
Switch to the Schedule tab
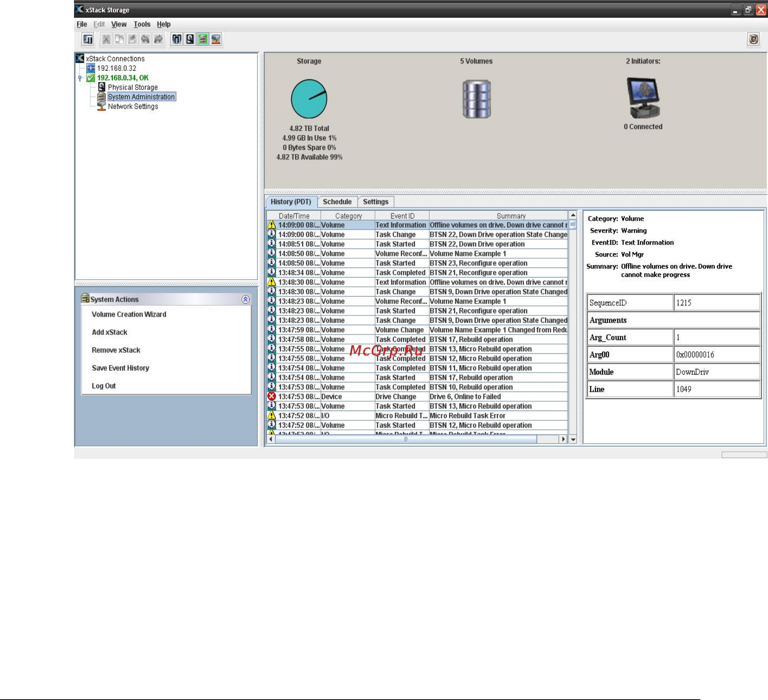click(x=337, y=202)
